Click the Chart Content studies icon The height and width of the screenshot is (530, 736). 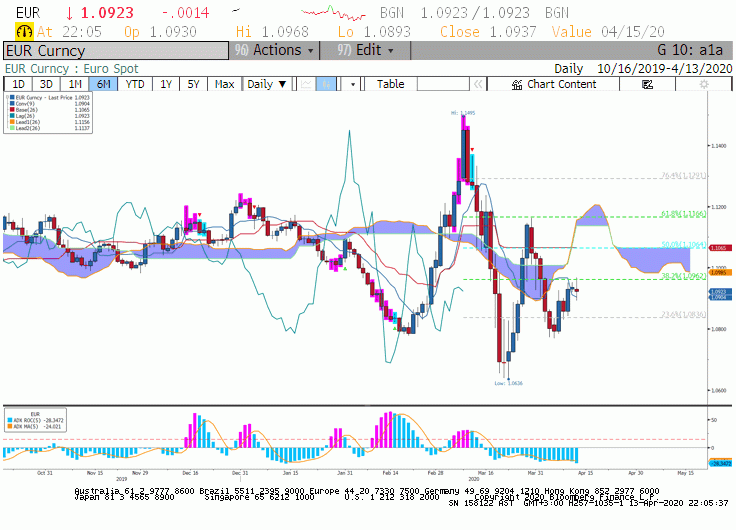[517, 84]
